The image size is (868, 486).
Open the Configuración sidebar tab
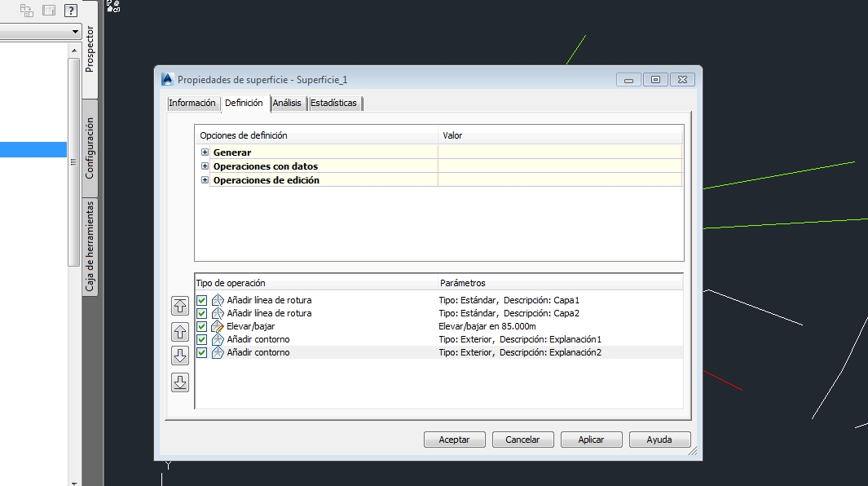tap(90, 147)
